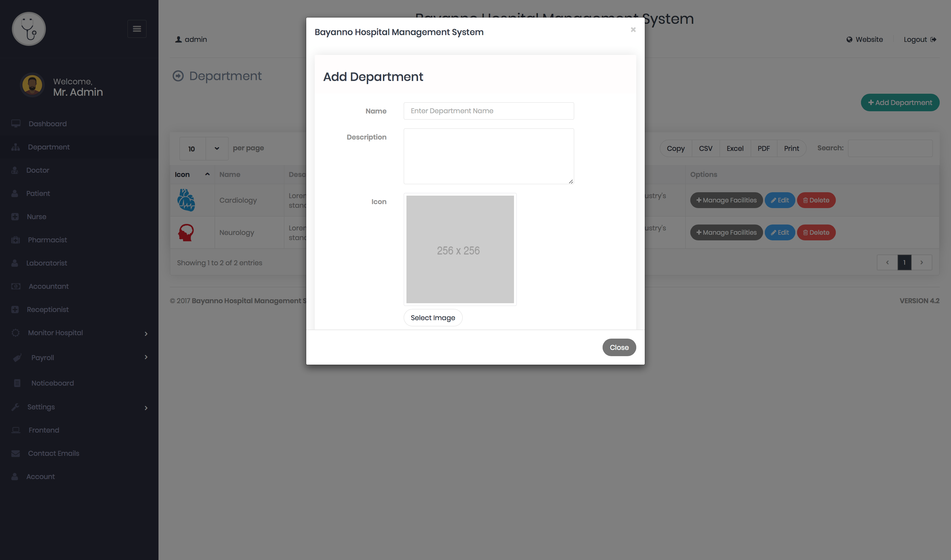Click the Select Image button
This screenshot has height=560, width=951.
click(x=432, y=317)
